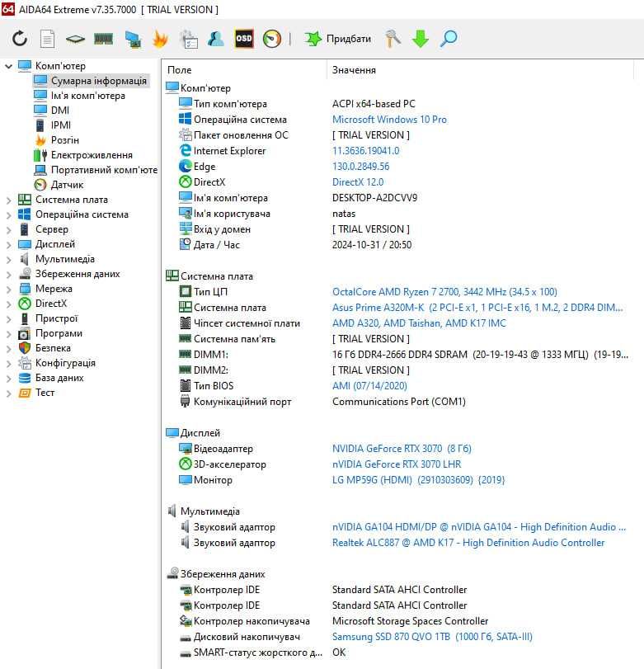Expand Операційна система tree node

tap(8, 215)
